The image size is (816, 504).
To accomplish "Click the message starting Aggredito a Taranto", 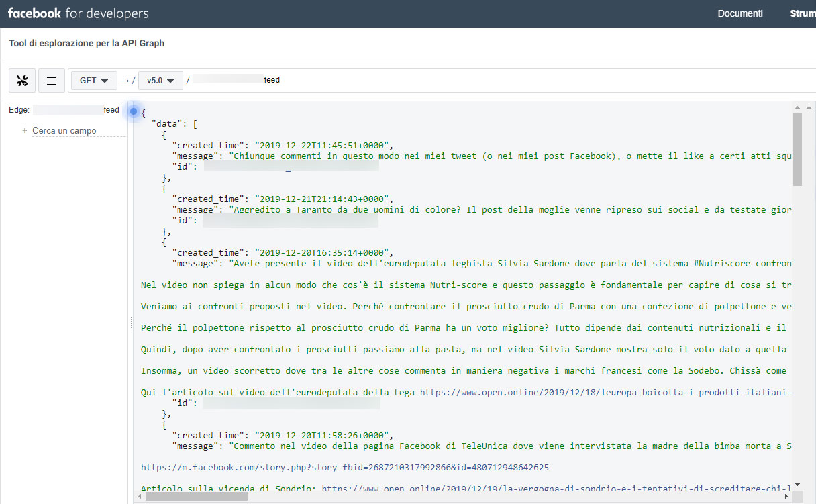I will click(511, 209).
